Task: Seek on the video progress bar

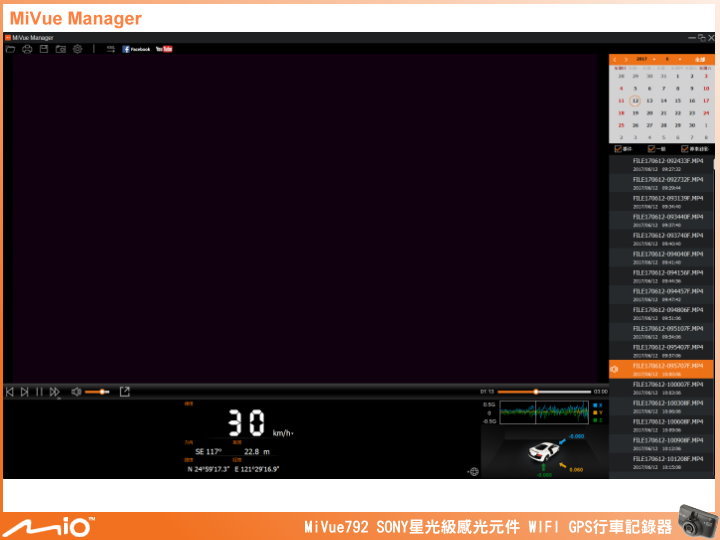Action: [x=544, y=392]
